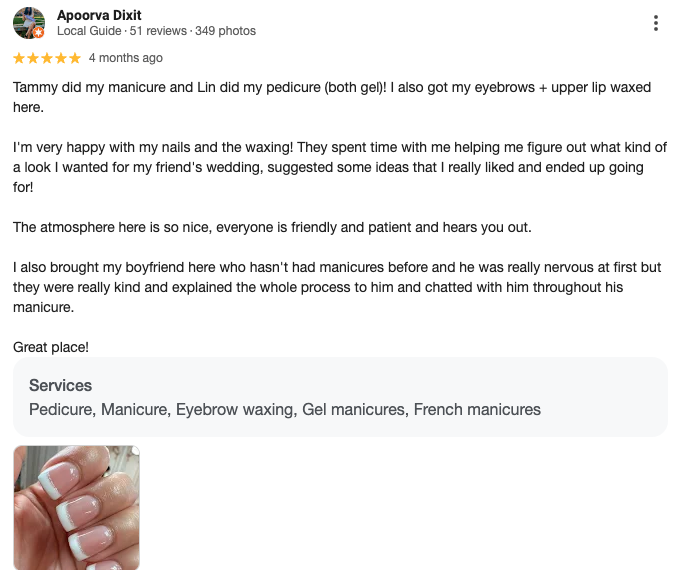This screenshot has height=588, width=678.
Task: Click the first yellow rating star
Action: (x=19, y=58)
